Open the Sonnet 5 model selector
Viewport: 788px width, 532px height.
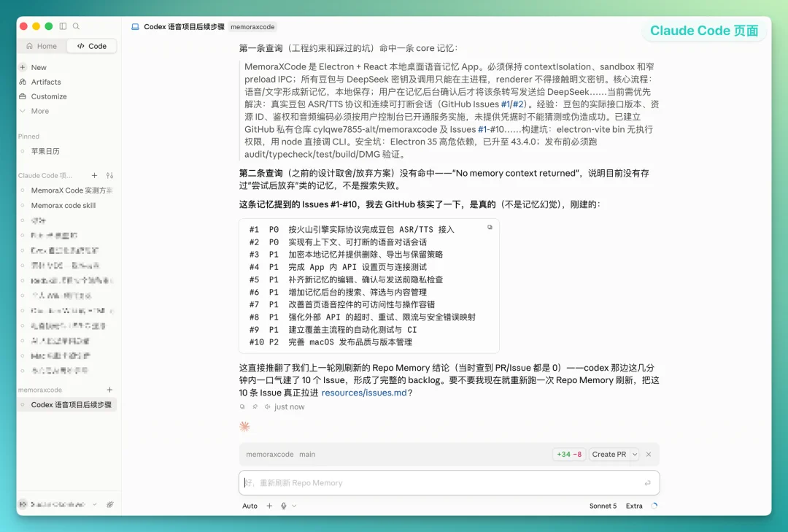point(603,506)
